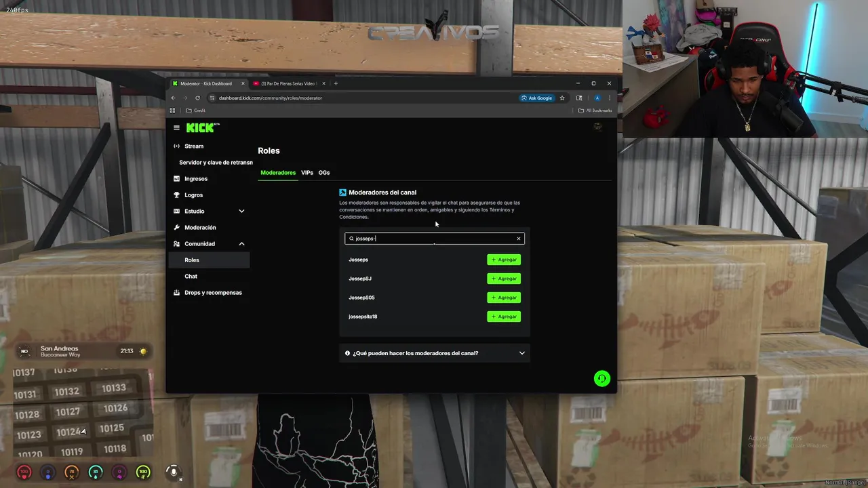Viewport: 868px width, 488px height.
Task: Open the profile avatar in Kick header
Action: pyautogui.click(x=597, y=127)
